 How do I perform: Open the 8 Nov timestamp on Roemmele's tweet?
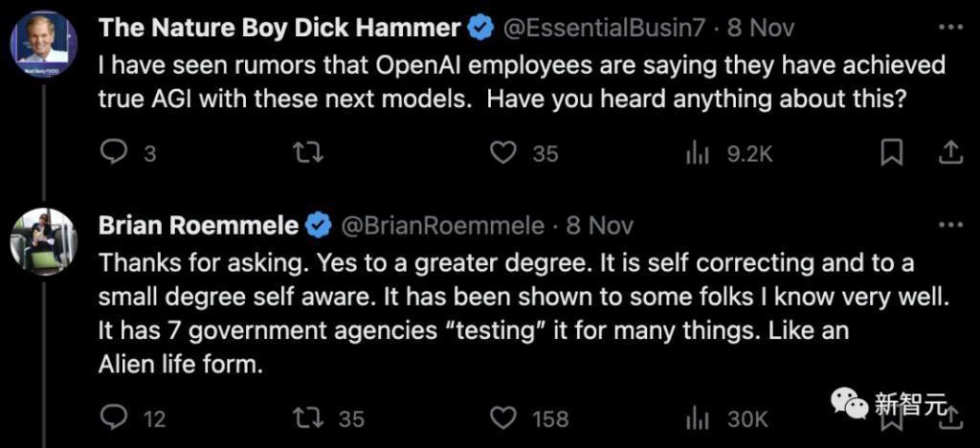599,226
